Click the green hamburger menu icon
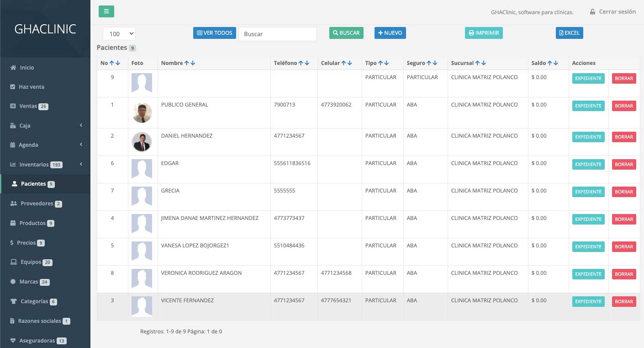 (106, 11)
